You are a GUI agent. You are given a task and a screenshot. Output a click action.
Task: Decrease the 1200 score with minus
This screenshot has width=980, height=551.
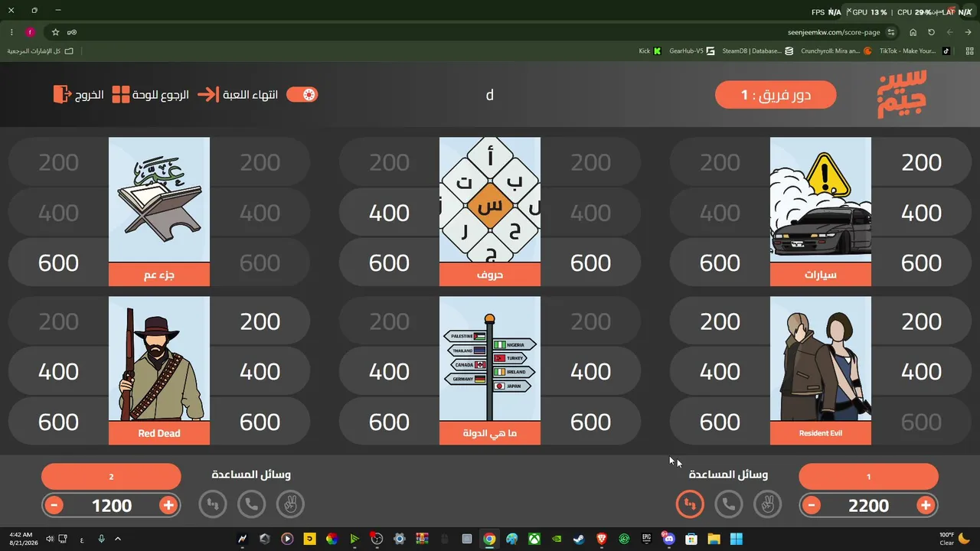[x=54, y=505]
